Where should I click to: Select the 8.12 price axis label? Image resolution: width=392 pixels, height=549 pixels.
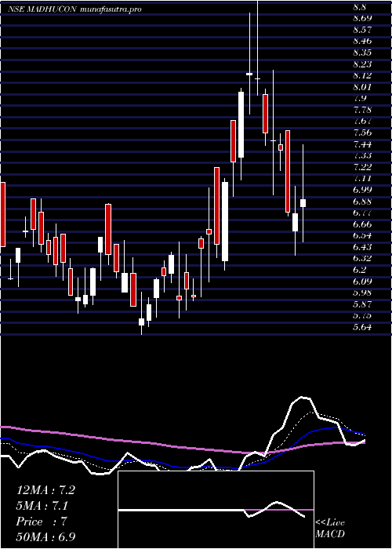coord(362,75)
